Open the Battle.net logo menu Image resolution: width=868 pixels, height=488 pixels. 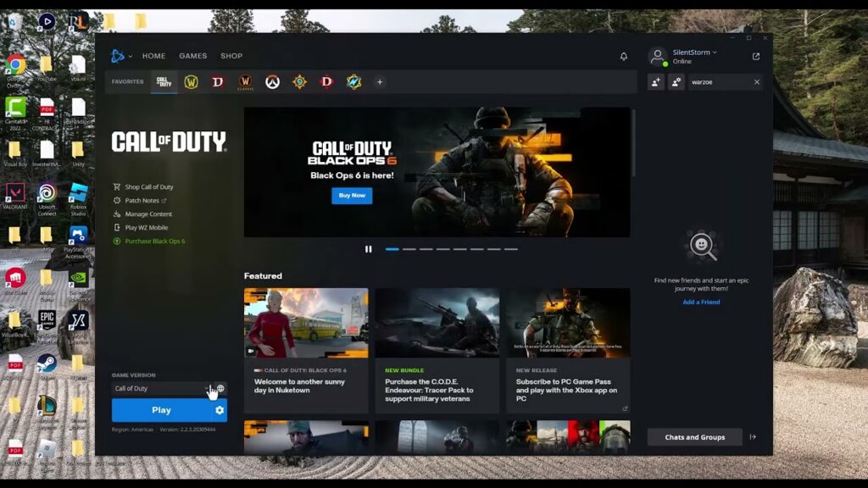coord(117,56)
